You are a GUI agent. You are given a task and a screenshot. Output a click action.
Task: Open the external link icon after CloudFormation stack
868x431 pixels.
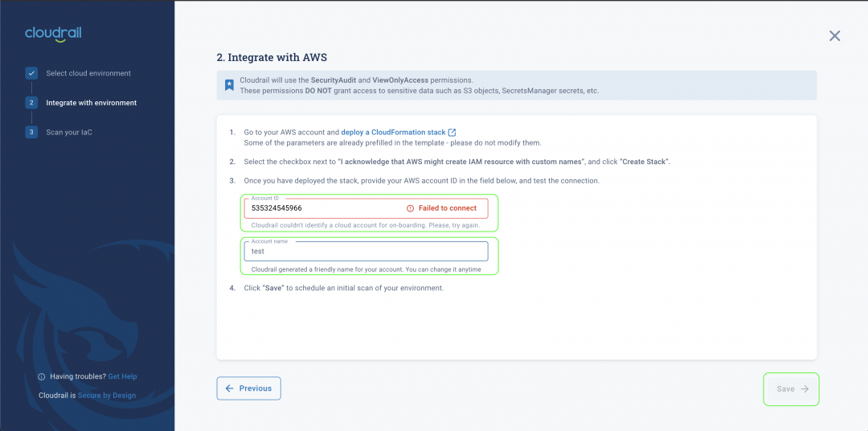coord(452,133)
